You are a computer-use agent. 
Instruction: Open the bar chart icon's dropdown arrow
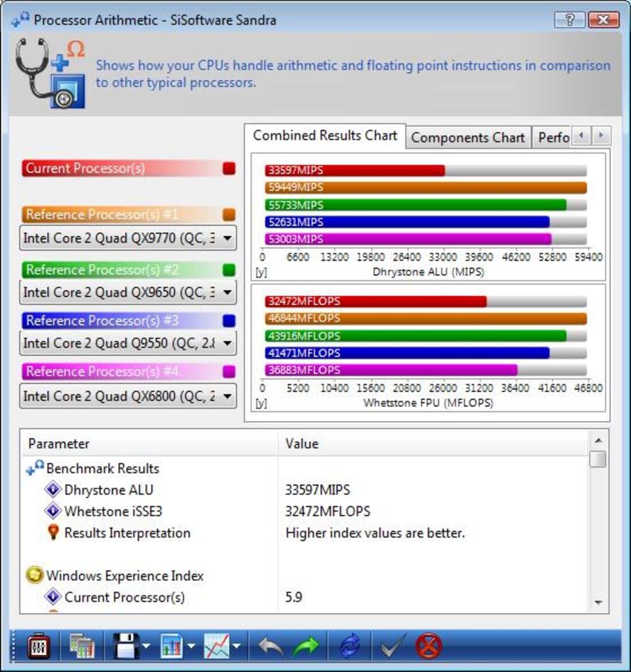coord(191,646)
